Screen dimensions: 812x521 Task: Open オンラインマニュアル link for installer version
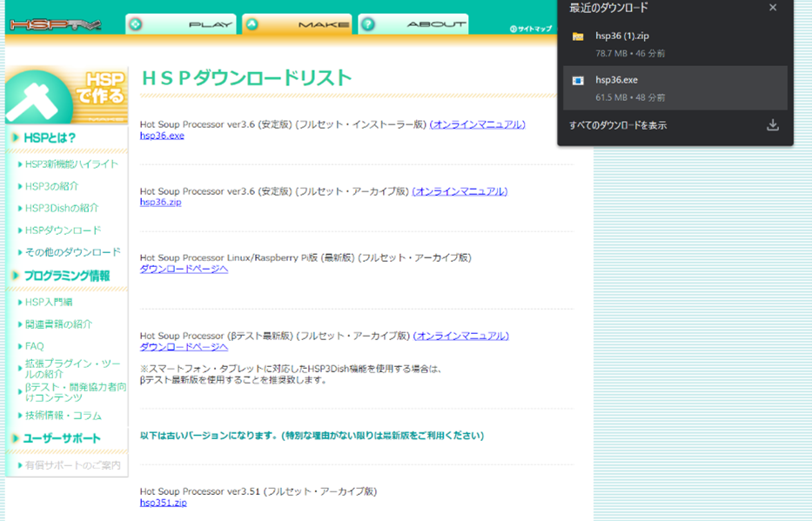coord(478,124)
